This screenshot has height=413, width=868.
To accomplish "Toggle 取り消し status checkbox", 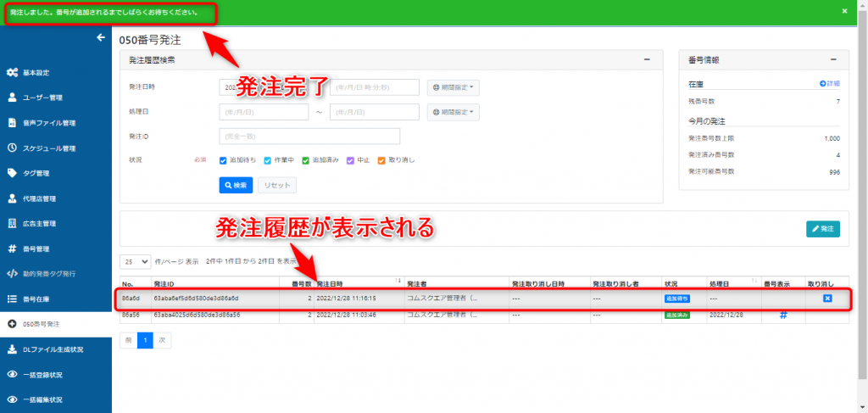I will click(381, 160).
